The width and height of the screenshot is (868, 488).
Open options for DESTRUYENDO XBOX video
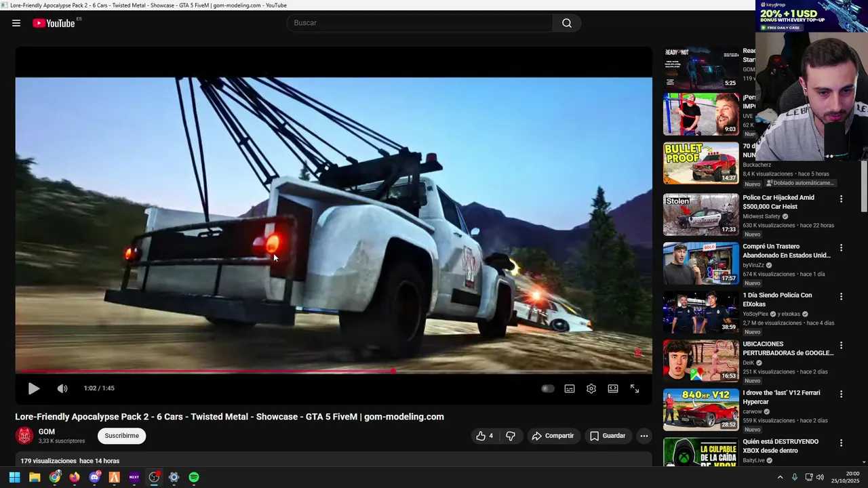tap(842, 443)
